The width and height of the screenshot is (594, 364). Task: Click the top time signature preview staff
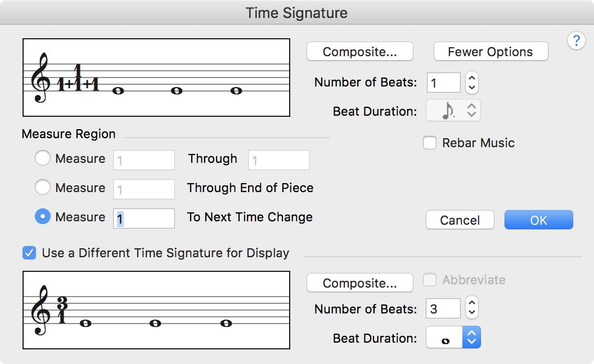point(156,78)
